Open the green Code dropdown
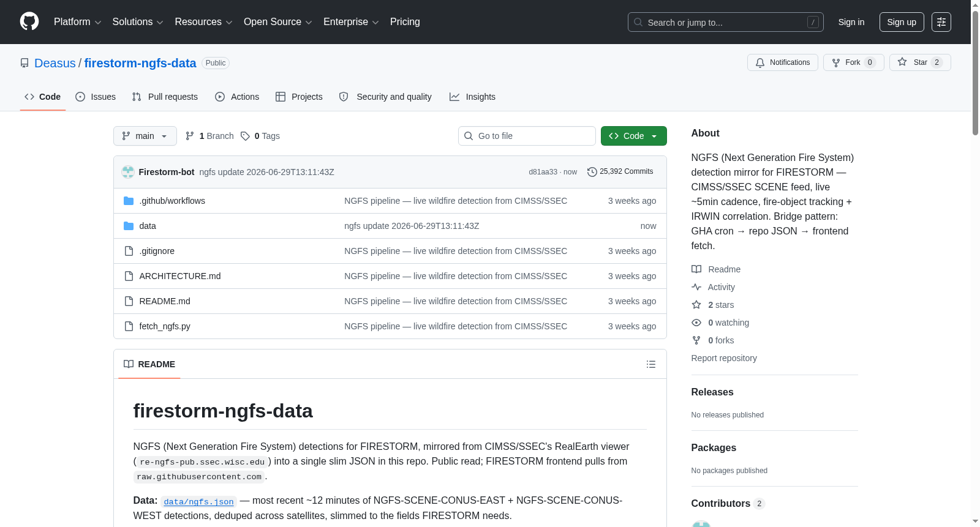The image size is (980, 527). click(634, 136)
